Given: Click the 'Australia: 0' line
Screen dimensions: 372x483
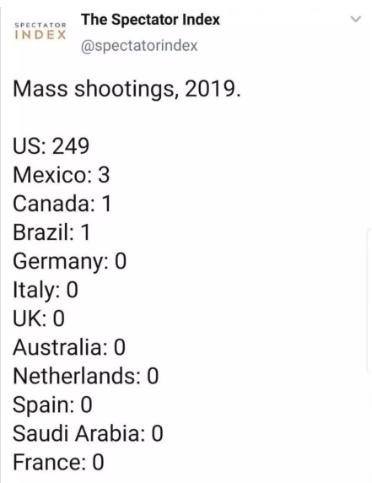Looking at the screenshot, I should [69, 347].
